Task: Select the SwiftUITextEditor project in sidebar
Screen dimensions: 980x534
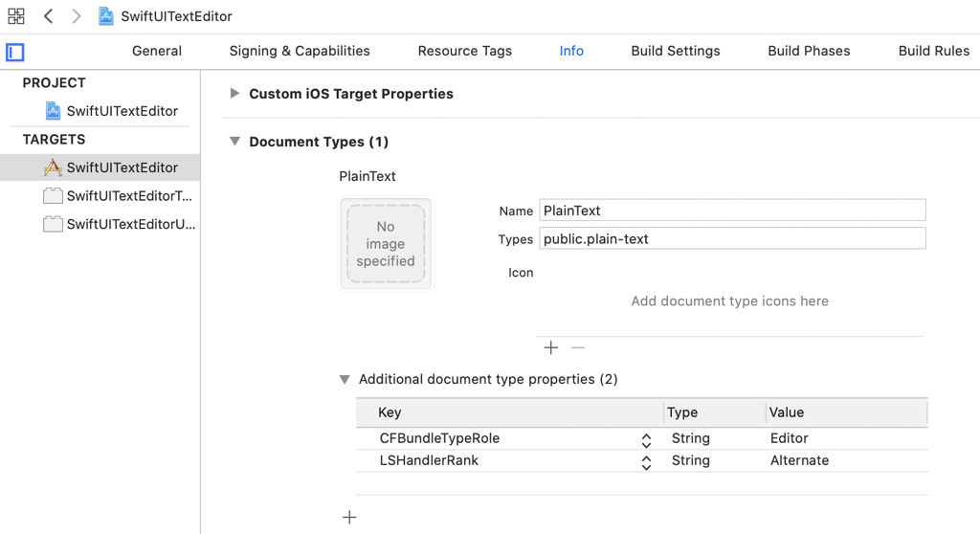Action: pos(122,111)
